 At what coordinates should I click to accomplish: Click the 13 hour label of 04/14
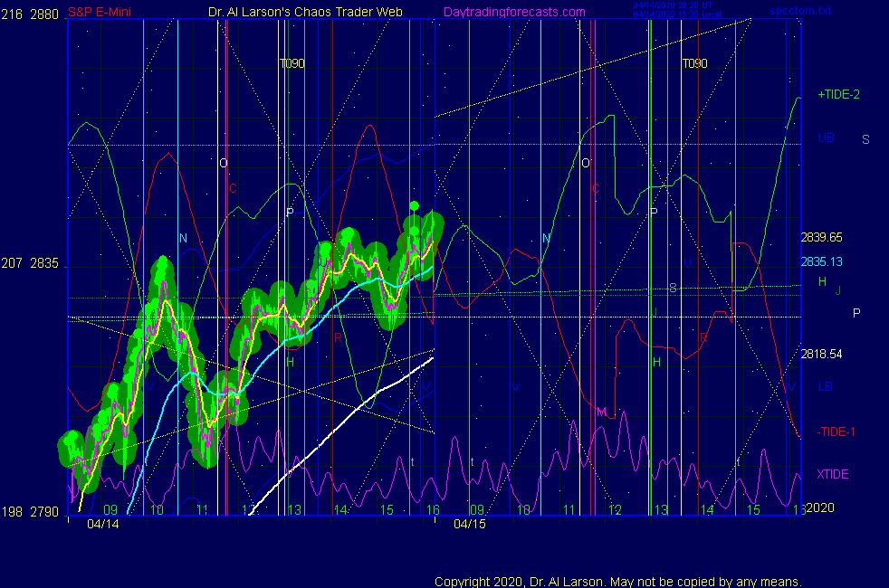293,510
